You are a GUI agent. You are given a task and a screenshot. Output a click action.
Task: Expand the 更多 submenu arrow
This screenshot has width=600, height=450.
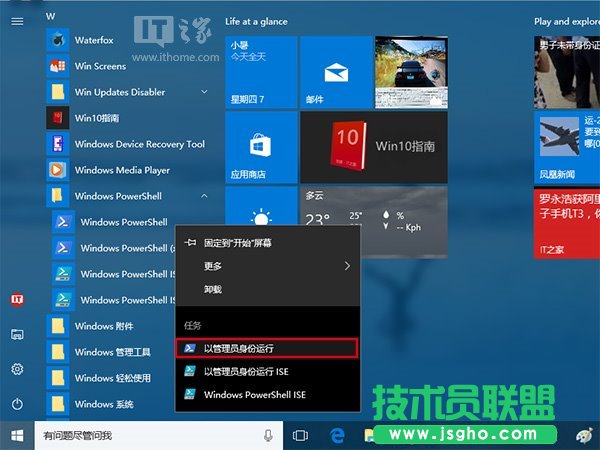coord(347,266)
